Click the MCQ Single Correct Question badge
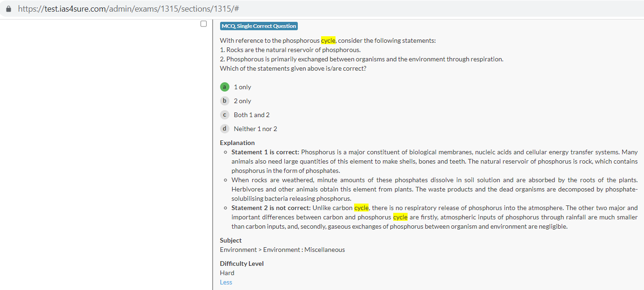Image resolution: width=644 pixels, height=290 pixels. (259, 26)
